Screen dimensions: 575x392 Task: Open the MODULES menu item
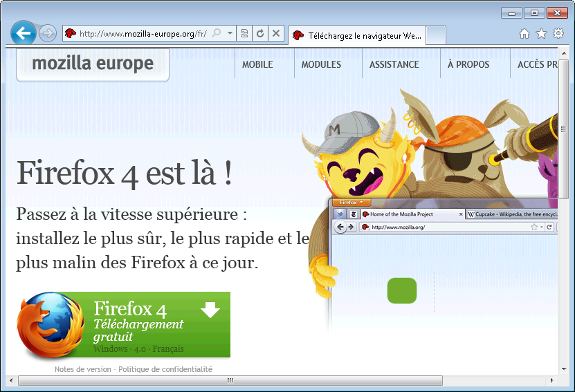(321, 64)
